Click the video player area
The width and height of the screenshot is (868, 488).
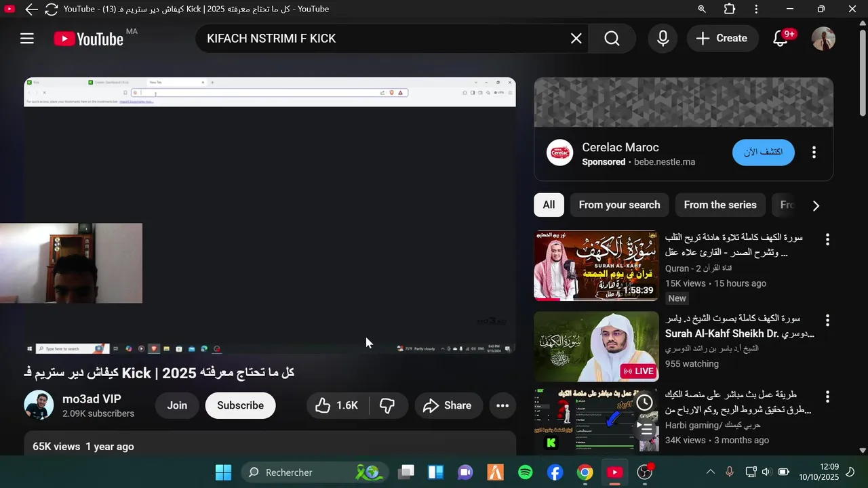270,216
